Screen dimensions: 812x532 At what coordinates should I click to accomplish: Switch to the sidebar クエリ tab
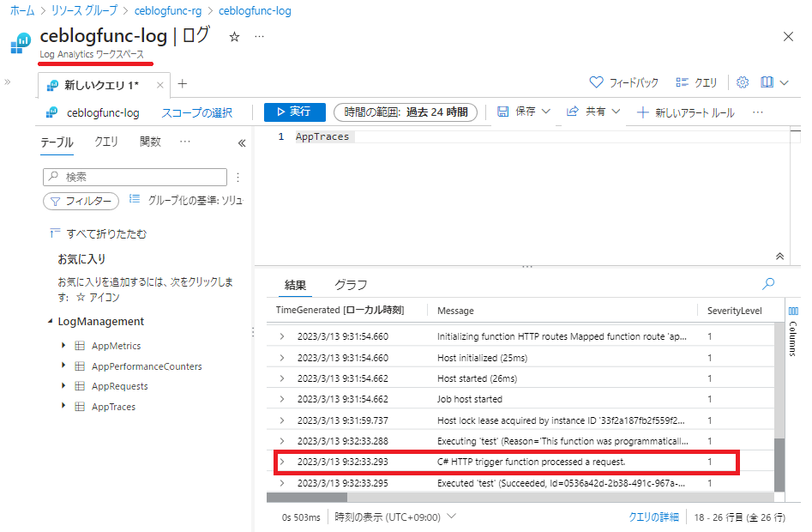pos(106,142)
